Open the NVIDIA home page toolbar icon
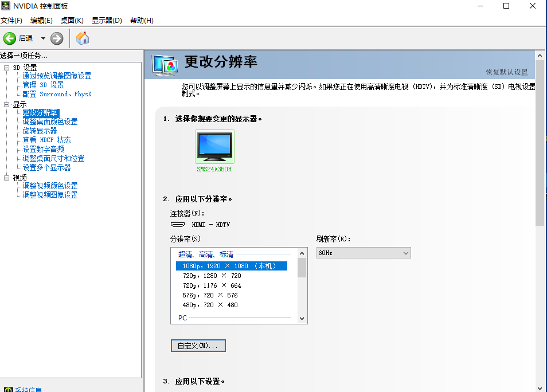Screen dimensions: 547x392 82,38
